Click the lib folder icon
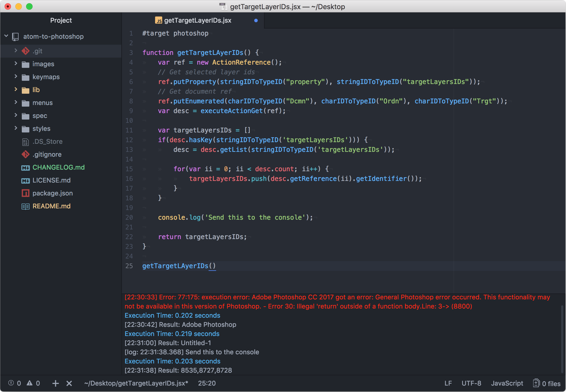566x392 pixels. pyautogui.click(x=26, y=90)
